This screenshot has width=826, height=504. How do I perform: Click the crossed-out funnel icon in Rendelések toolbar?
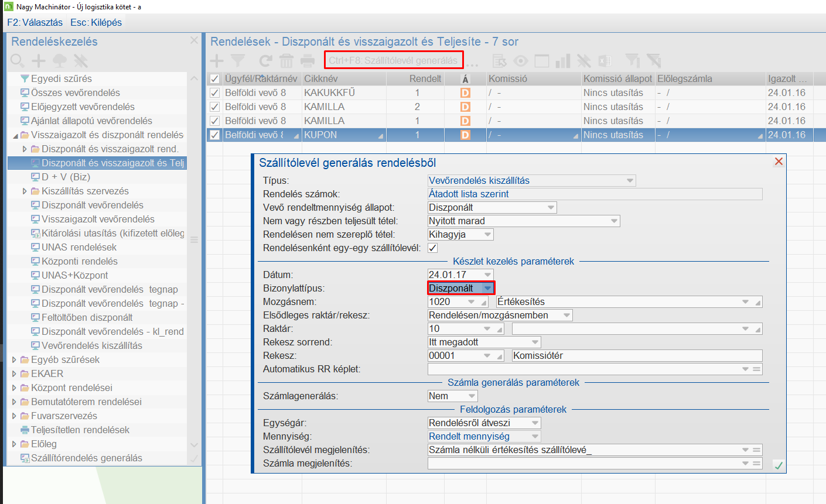654,60
